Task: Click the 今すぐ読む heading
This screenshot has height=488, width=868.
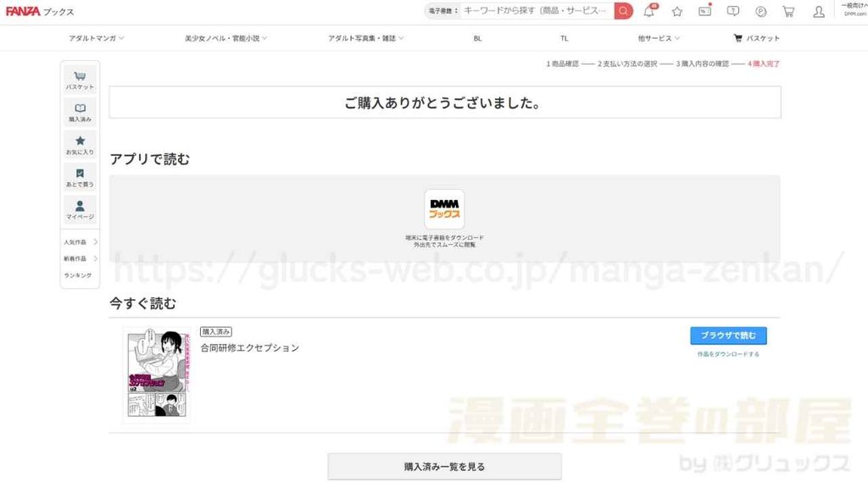Action: tap(142, 303)
